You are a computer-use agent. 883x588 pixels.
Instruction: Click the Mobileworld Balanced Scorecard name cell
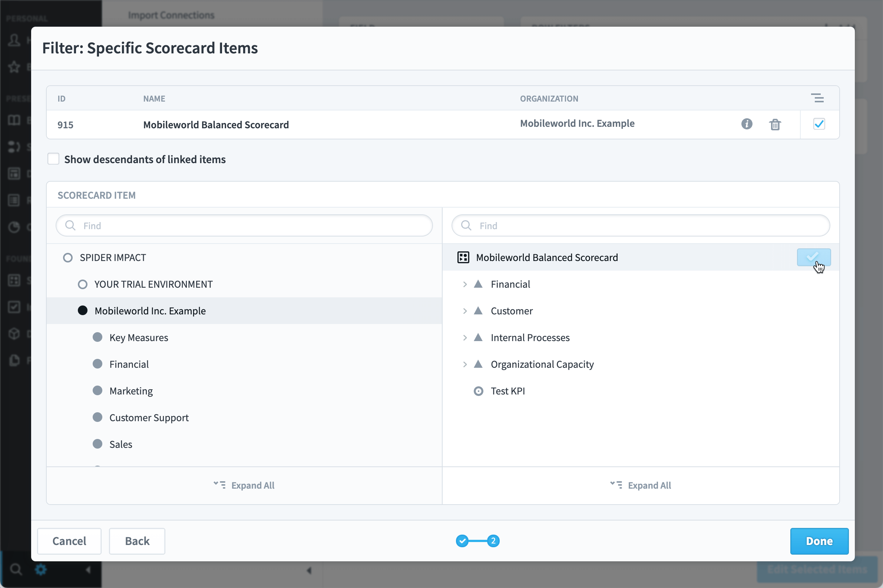216,125
